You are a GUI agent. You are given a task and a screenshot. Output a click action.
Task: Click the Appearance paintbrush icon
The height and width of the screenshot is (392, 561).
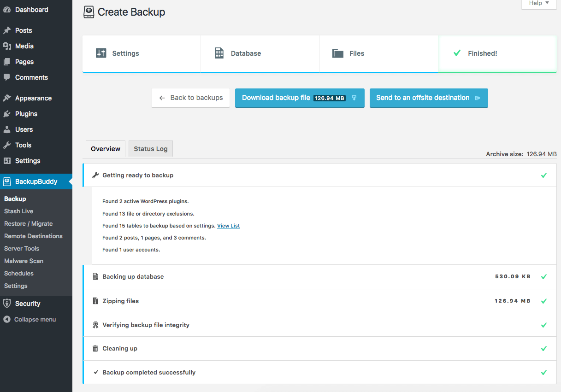click(x=7, y=98)
